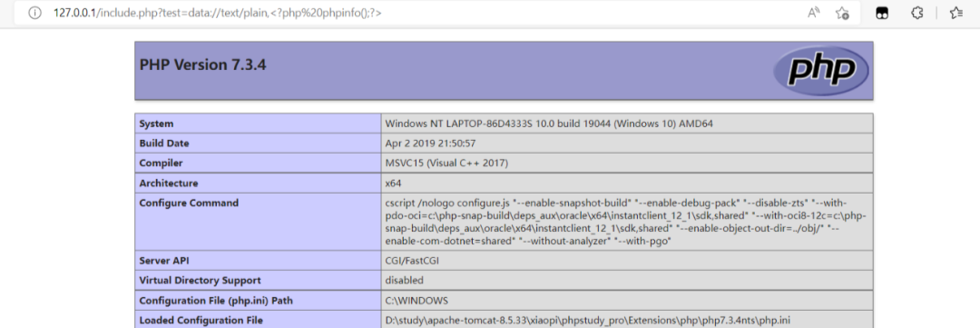
Task: Click the Configure Command label
Action: point(189,203)
